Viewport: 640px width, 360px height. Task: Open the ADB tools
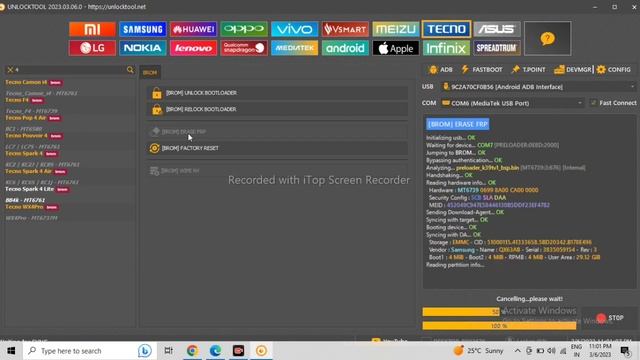(441, 70)
